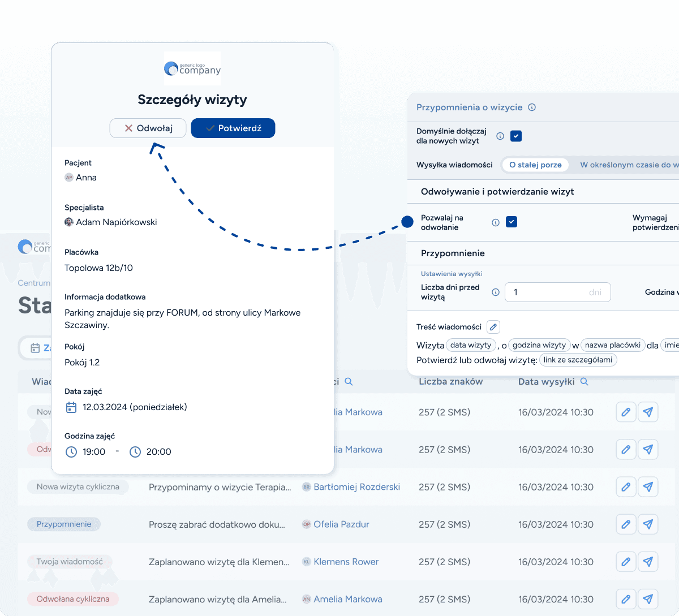Click send paper-plane icon in Klemens Rower row
This screenshot has width=679, height=616.
[648, 562]
